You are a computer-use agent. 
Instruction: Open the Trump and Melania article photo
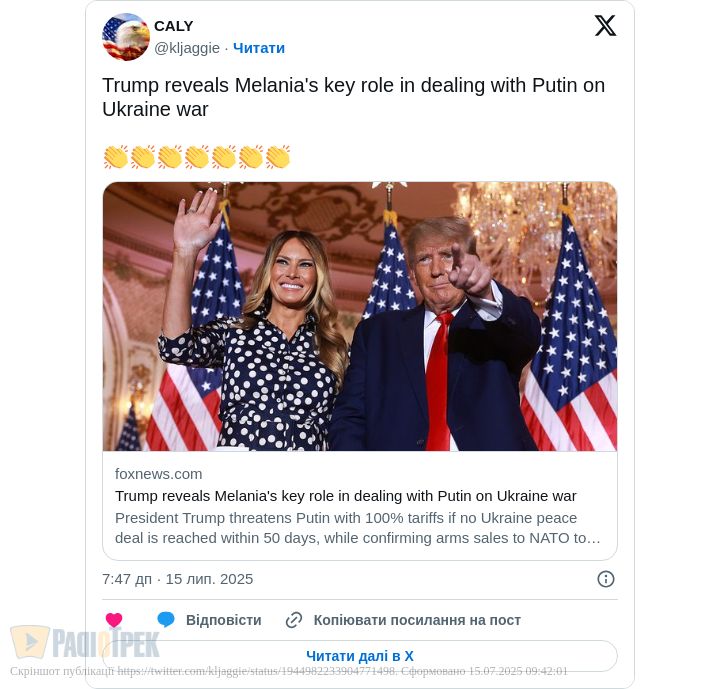pyautogui.click(x=360, y=316)
